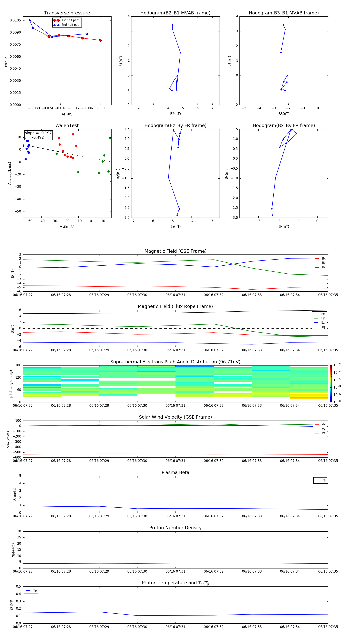The width and height of the screenshot is (351, 644).
Task: Click the 'Vy' velocity legend entry
Action: (x=320, y=429)
